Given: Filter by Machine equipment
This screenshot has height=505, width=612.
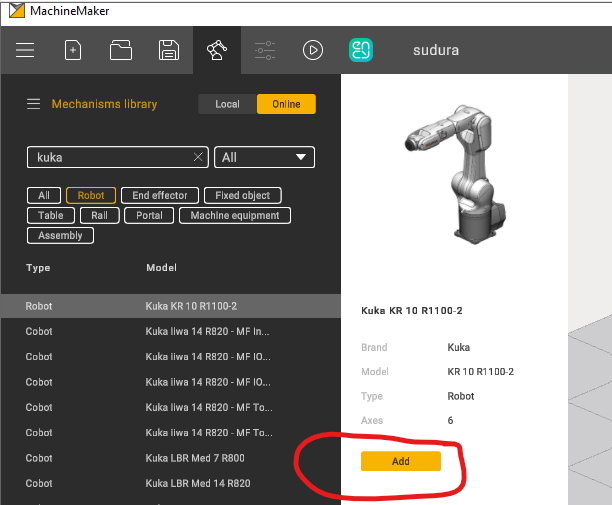Looking at the screenshot, I should 235,215.
